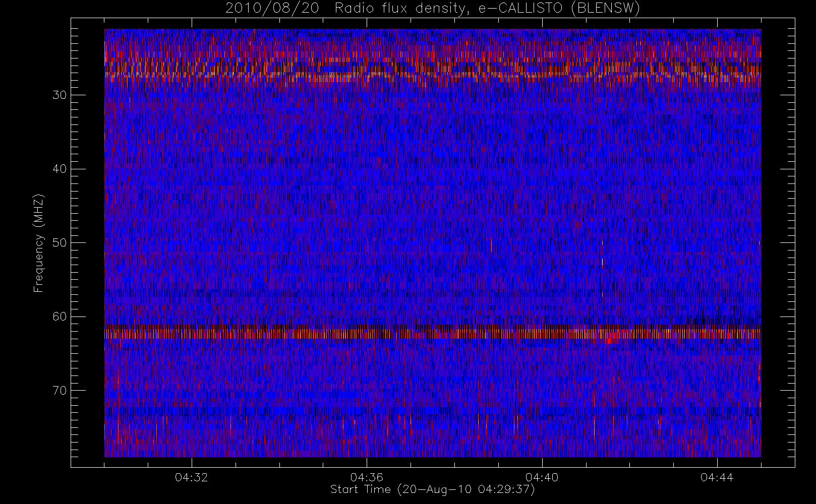
Task: Click the 'Start Time (20-Aug-10 04:29:37)' axis label
Action: tap(432, 489)
